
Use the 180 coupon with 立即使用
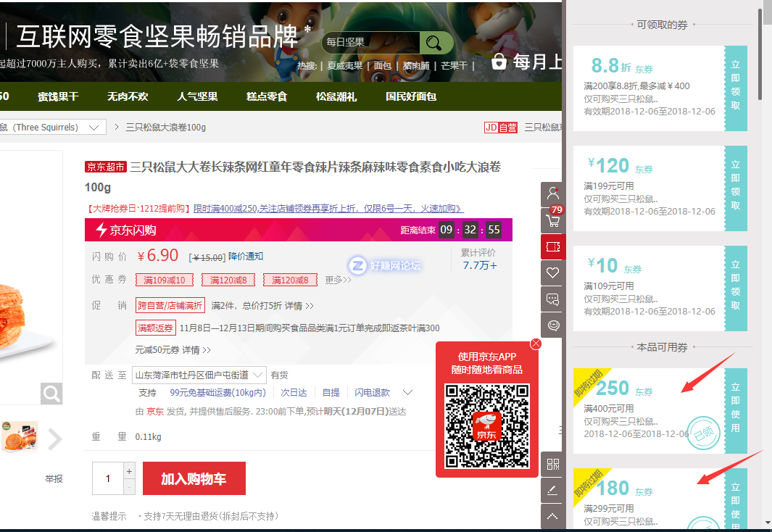(736, 499)
